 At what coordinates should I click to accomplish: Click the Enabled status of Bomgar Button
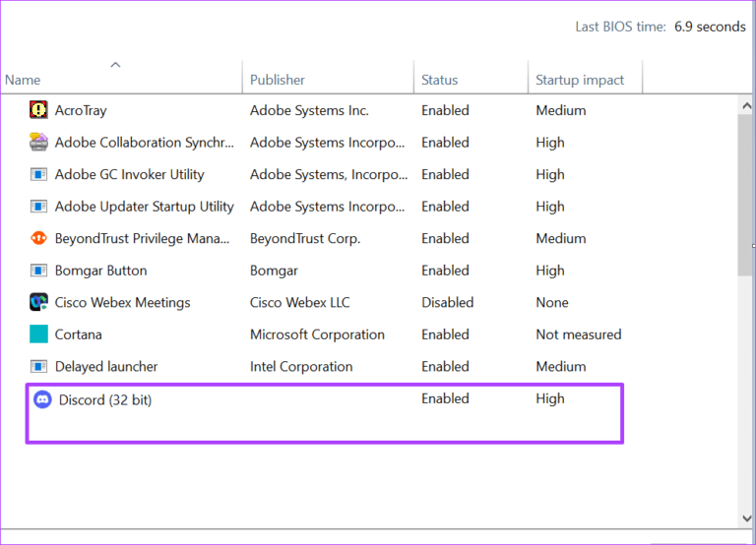pos(445,271)
